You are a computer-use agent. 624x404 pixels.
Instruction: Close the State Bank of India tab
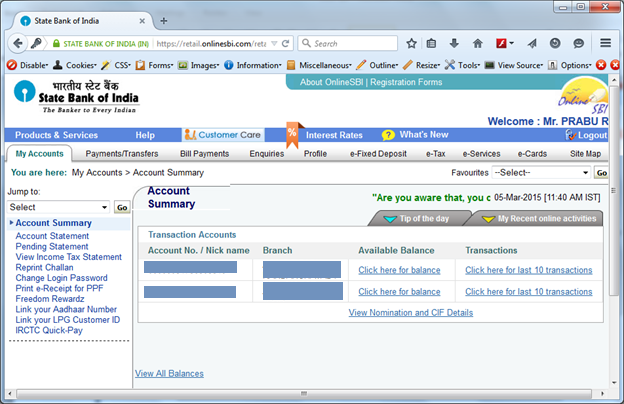click(x=142, y=21)
